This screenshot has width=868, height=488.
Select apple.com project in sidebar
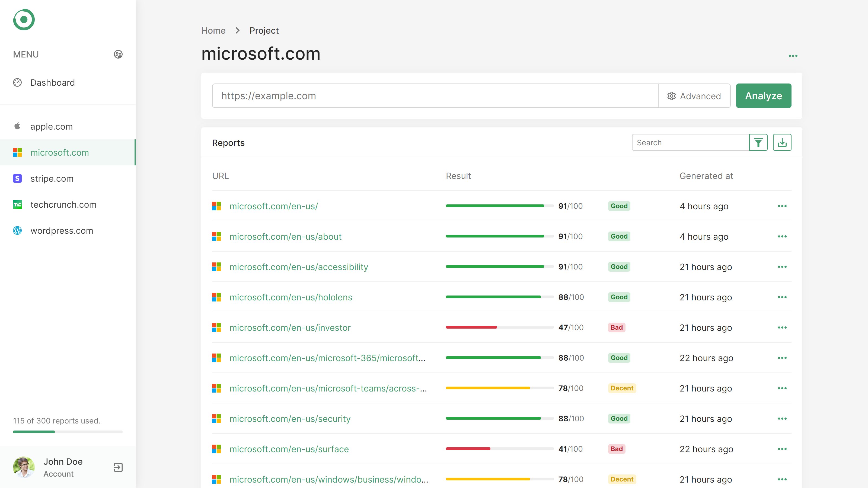[67, 126]
